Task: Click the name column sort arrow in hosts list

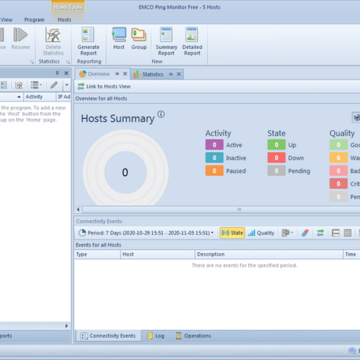Action: point(19,97)
